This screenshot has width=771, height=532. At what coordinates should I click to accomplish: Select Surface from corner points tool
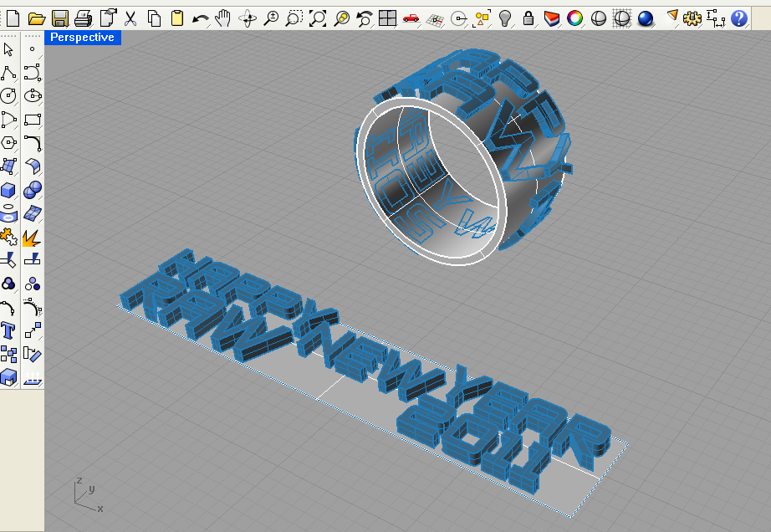(8, 166)
